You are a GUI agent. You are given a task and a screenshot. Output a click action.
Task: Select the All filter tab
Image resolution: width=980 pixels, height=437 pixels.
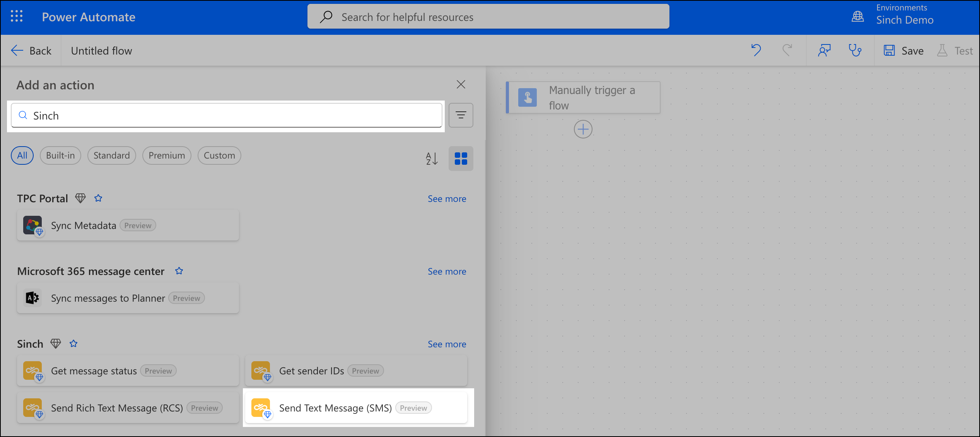click(x=22, y=155)
